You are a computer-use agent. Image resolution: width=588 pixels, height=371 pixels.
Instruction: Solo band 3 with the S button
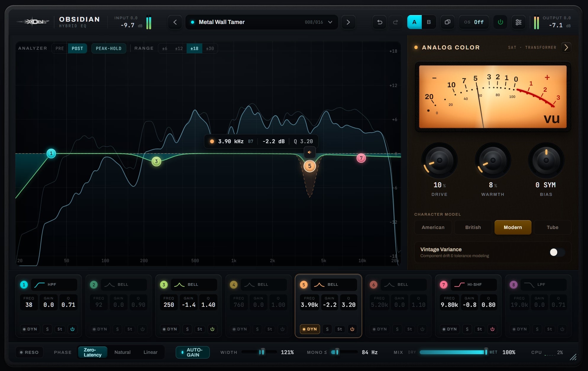coord(187,329)
